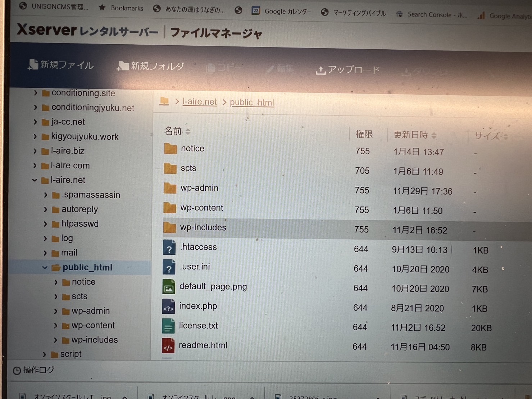Select notice subfolder in the tree

[83, 282]
